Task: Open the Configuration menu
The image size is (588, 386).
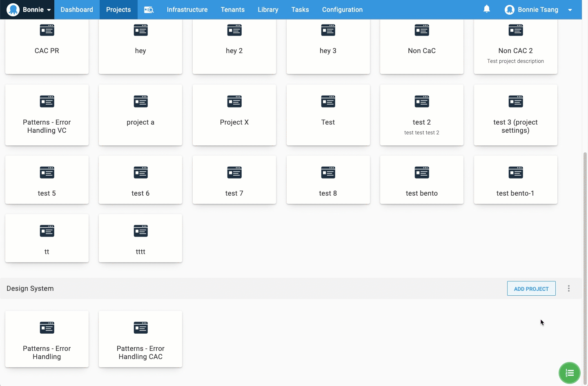Action: tap(342, 9)
